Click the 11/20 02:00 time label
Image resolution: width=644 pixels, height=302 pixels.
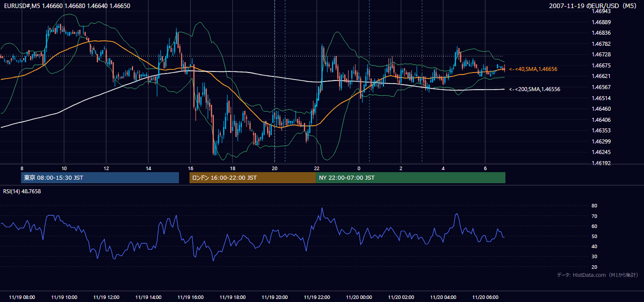pos(401,297)
